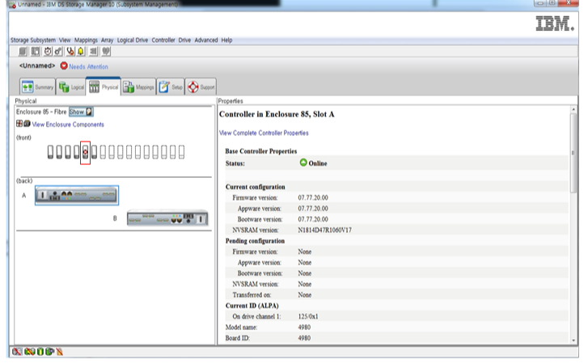Click the Properties scrollbar up arrow
Screen dimensions: 588x364
573,109
